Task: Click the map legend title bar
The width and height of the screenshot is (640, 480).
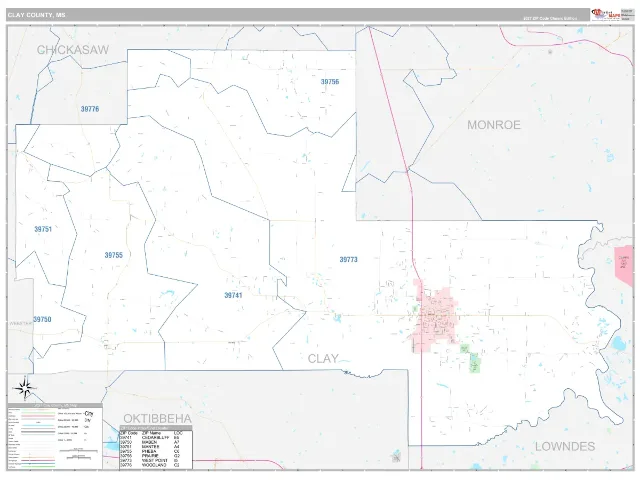Action: click(x=55, y=405)
